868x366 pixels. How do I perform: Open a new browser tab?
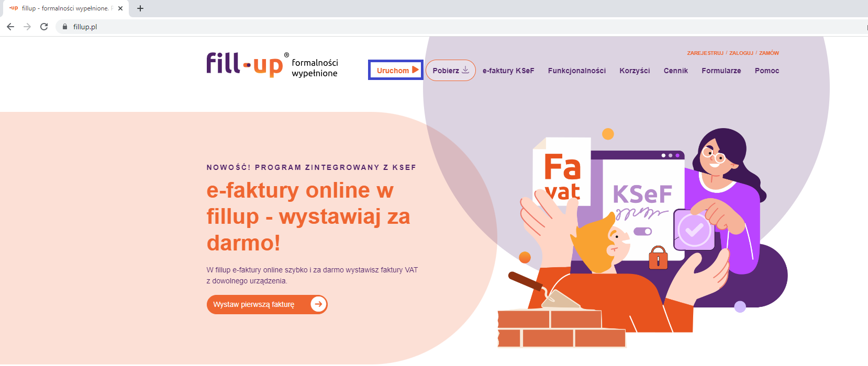pyautogui.click(x=140, y=8)
